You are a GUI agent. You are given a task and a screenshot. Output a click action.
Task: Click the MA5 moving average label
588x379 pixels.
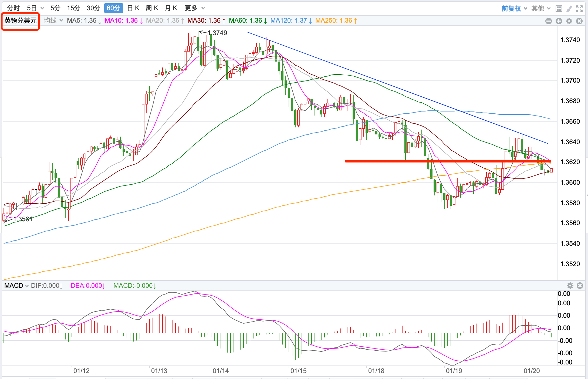[x=84, y=21]
